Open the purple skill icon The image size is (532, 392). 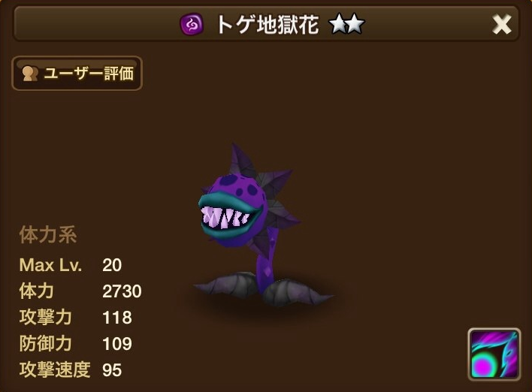coord(494,354)
